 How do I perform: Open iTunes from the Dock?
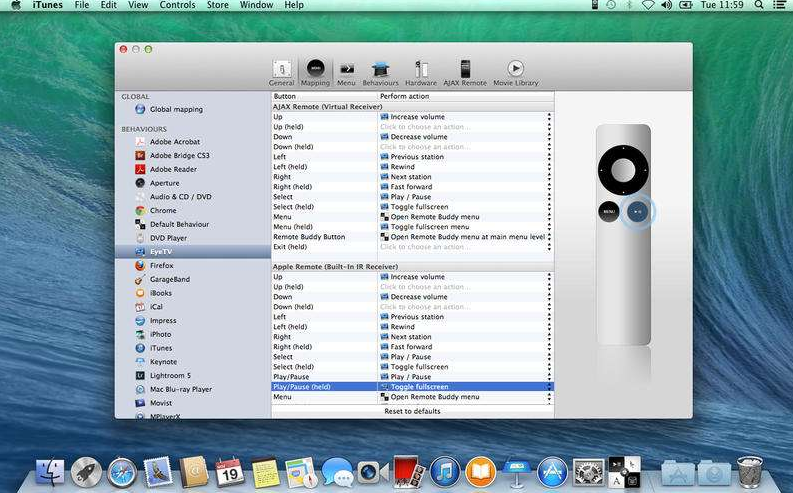click(444, 471)
